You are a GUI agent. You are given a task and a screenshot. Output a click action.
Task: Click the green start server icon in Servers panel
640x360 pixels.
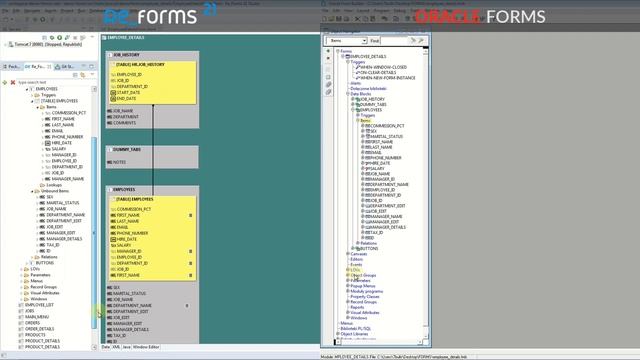[x=59, y=38]
